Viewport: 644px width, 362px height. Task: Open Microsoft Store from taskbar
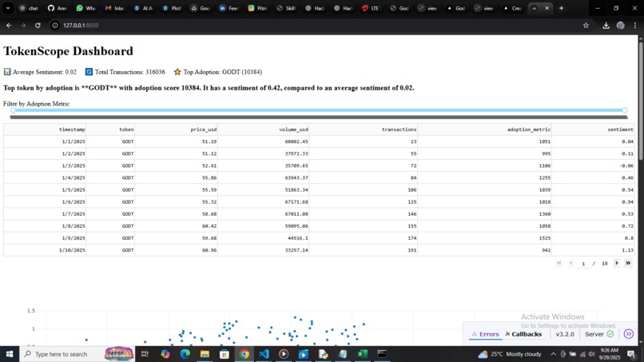click(x=225, y=354)
